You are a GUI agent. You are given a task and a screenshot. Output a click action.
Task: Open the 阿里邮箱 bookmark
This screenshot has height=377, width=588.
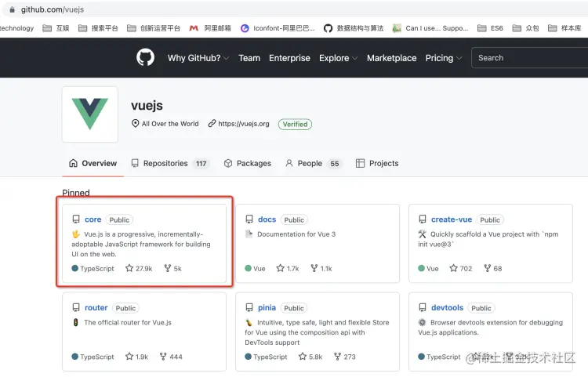[210, 28]
